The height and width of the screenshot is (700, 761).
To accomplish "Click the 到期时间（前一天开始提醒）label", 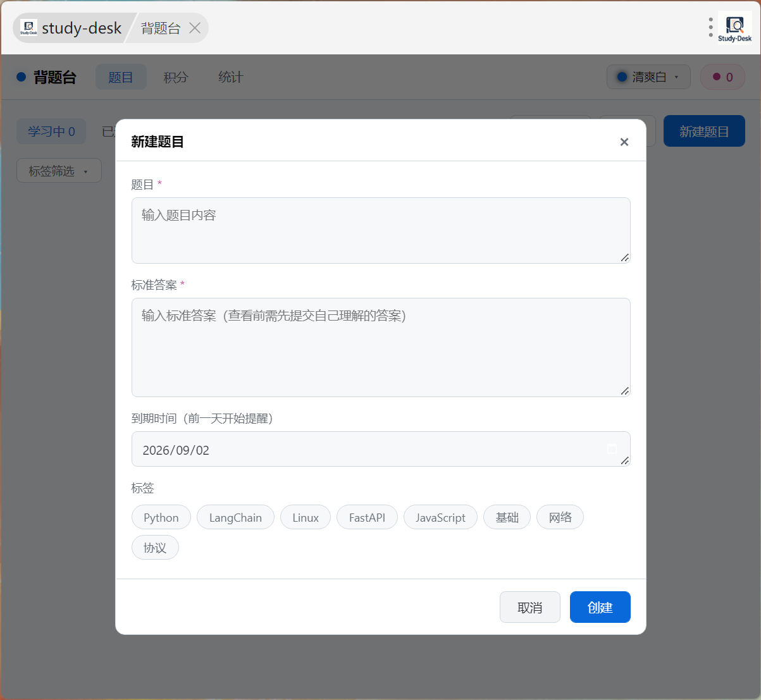I will tap(202, 418).
